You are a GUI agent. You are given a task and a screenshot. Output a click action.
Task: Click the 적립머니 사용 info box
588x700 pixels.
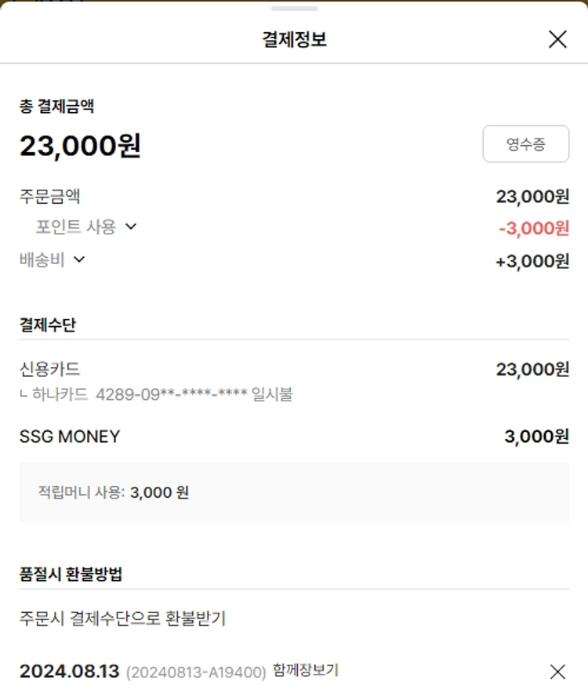tap(294, 492)
